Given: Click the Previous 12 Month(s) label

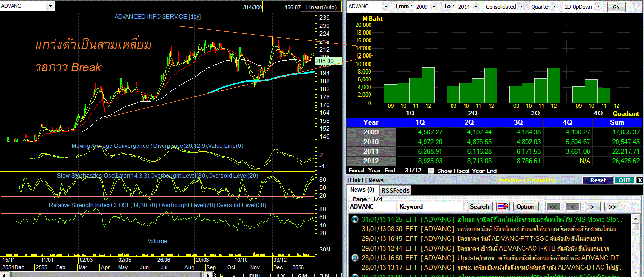Looking at the screenshot, I should coord(527,180).
